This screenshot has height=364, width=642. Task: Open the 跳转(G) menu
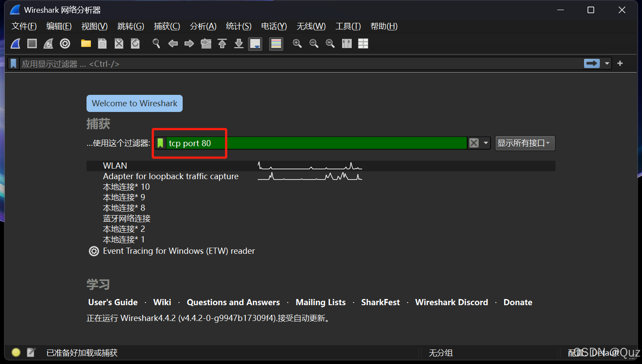click(131, 26)
